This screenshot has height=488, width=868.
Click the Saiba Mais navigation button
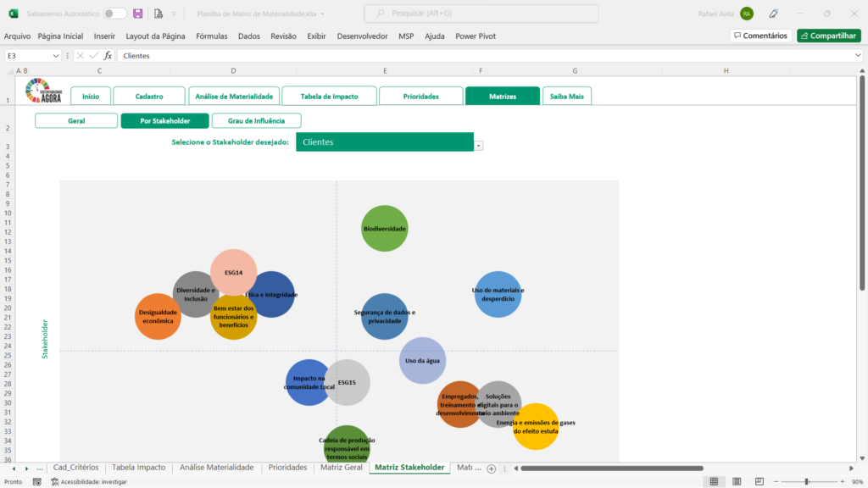pos(567,96)
